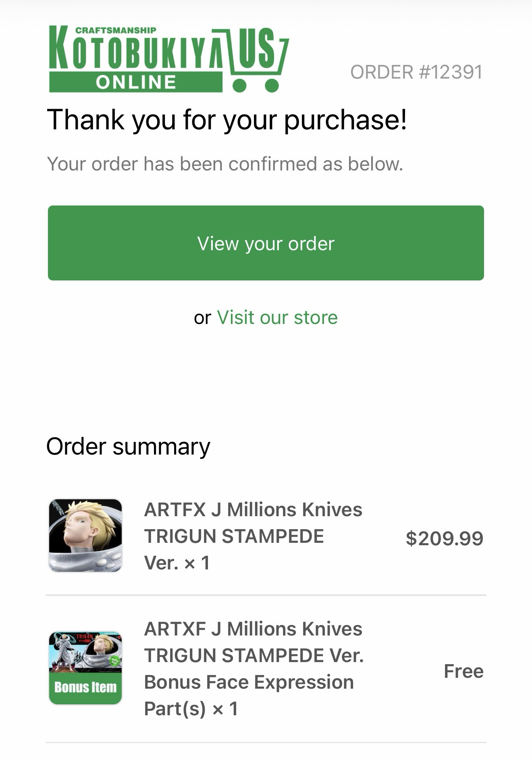
Task: Click the CRAFTSMANSHIP text above the logo
Action: point(116,31)
